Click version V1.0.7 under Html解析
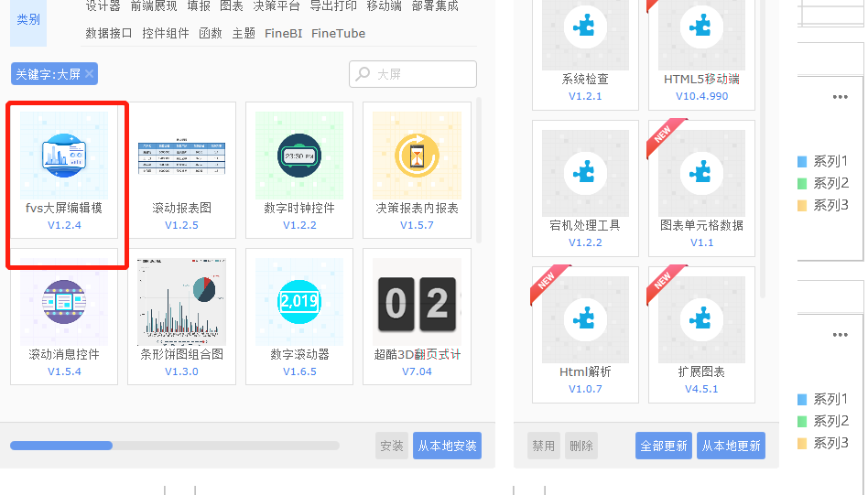868x495 pixels. click(x=585, y=389)
